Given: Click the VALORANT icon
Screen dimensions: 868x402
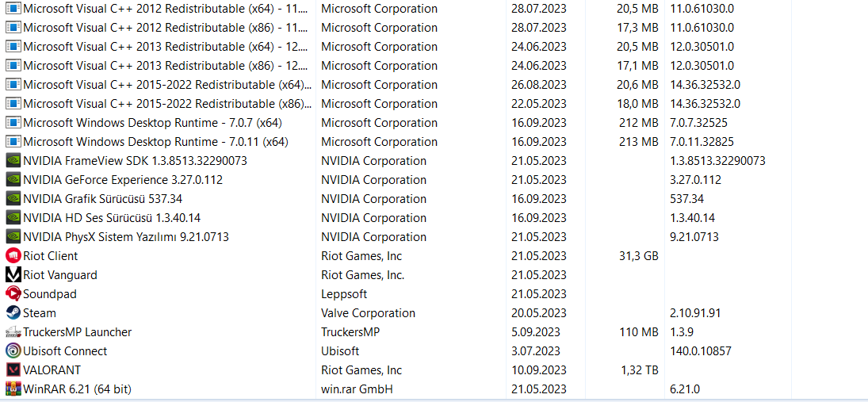Looking at the screenshot, I should pyautogui.click(x=13, y=370).
